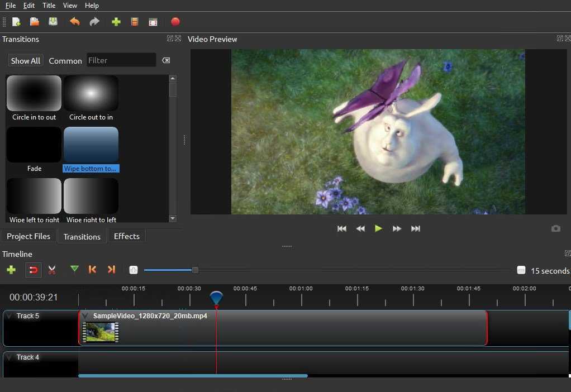Jump to the next marker
571x392 pixels.
click(x=111, y=269)
